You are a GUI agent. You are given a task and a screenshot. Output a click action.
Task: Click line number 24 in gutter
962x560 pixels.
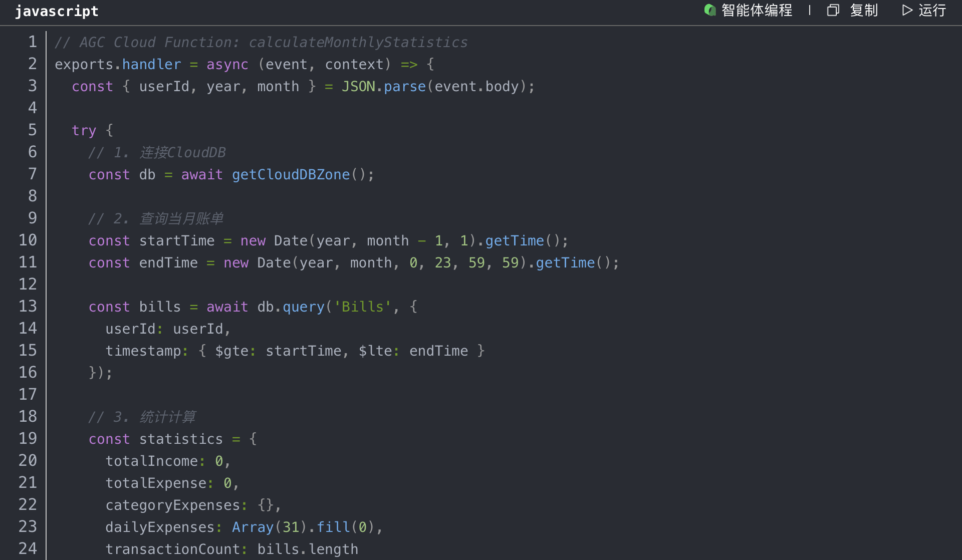[28, 549]
